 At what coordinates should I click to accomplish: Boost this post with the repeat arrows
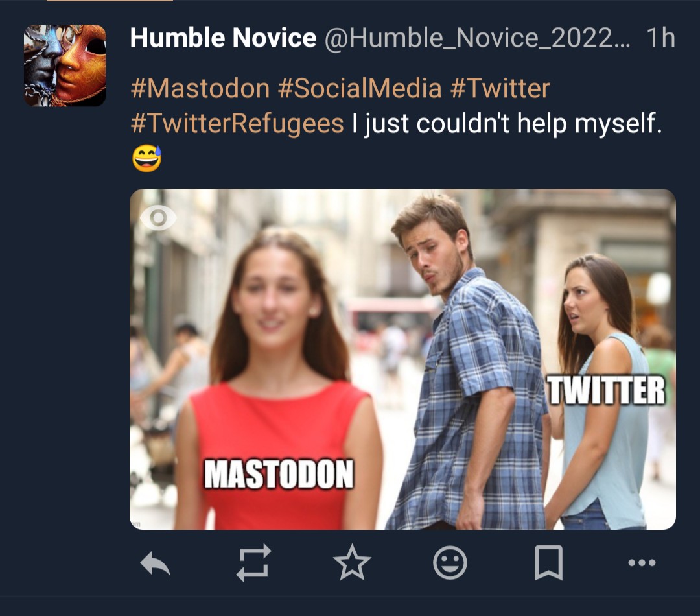pos(253,562)
